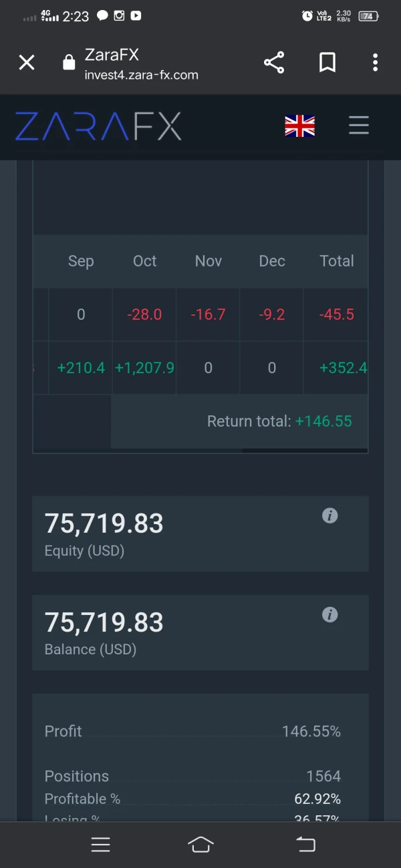Click the ZaraFX logo
The width and height of the screenshot is (401, 868).
(98, 126)
